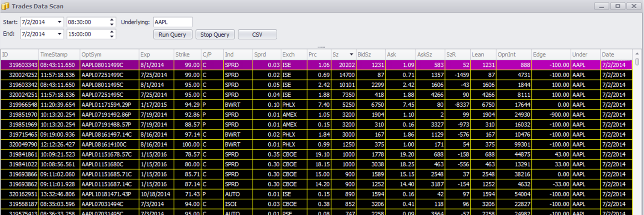Sort by the Under column header

(586, 55)
